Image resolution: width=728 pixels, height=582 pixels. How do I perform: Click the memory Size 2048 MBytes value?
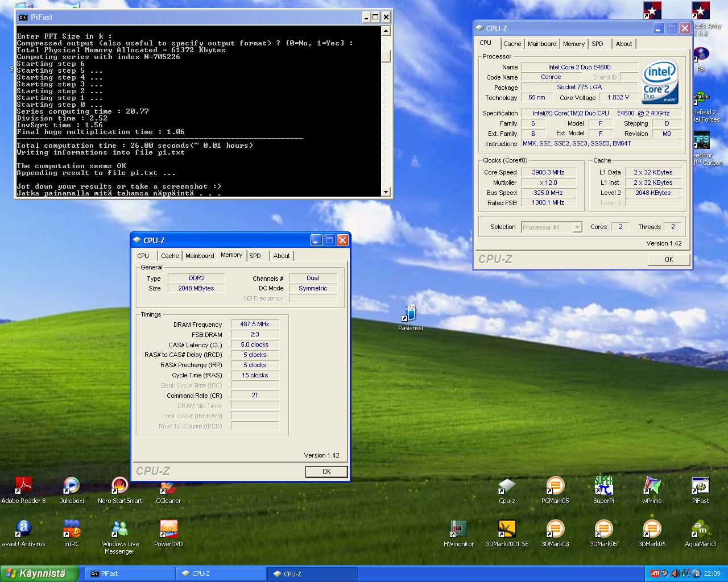196,288
